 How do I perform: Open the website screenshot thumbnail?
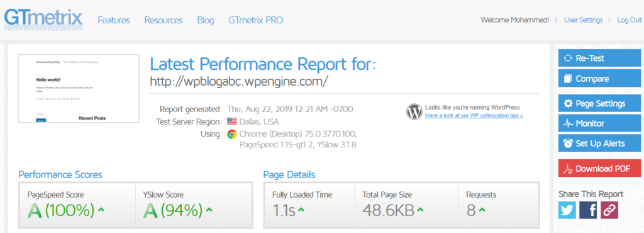click(79, 88)
